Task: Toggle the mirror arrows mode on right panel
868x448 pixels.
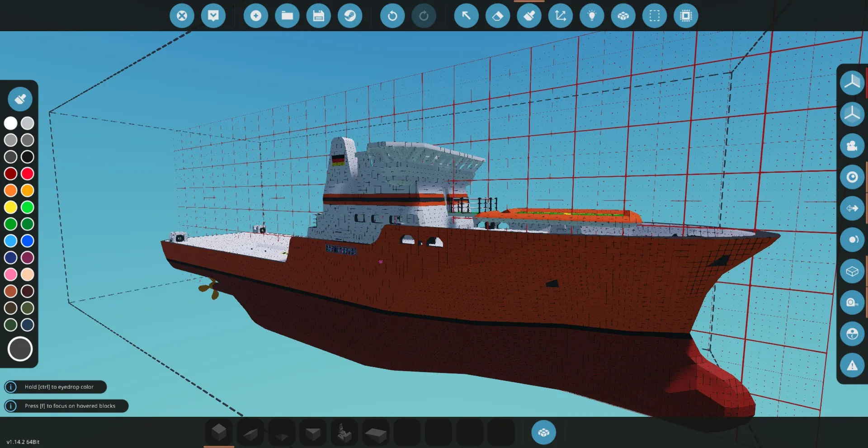Action: click(x=852, y=208)
